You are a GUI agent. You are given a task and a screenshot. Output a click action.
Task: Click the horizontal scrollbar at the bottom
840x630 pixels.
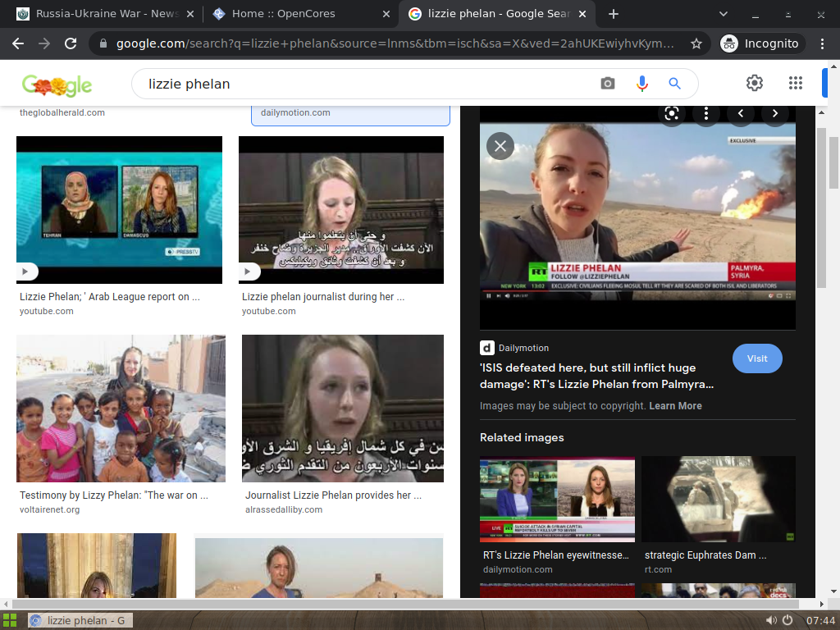point(405,605)
